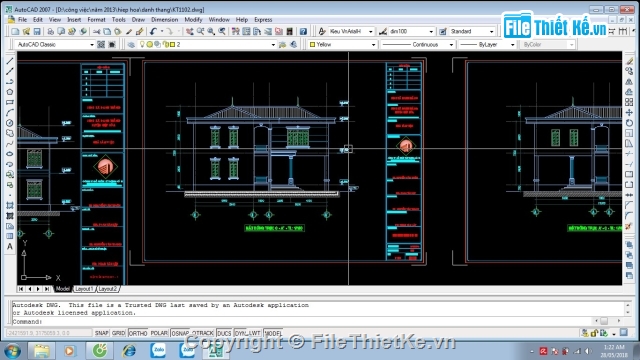Viewport: 640px width, 360px height.
Task: Open the Express menu
Action: pyautogui.click(x=263, y=20)
